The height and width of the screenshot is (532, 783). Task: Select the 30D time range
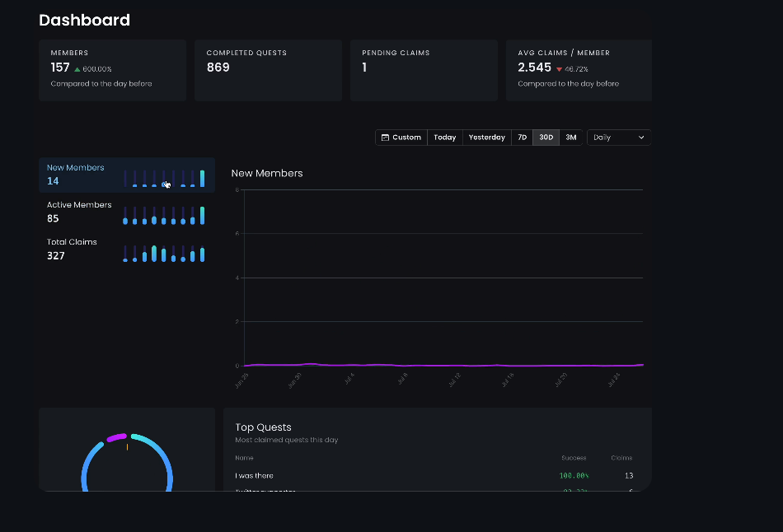pyautogui.click(x=546, y=138)
